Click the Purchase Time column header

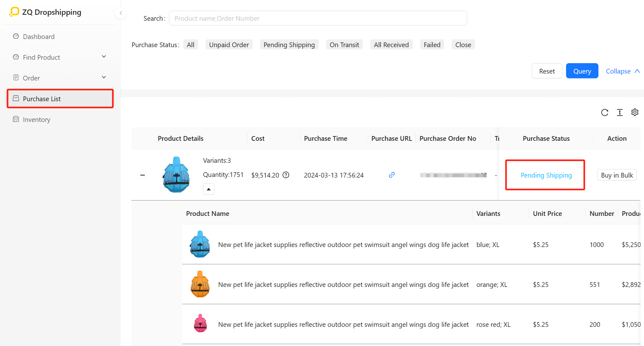(326, 138)
